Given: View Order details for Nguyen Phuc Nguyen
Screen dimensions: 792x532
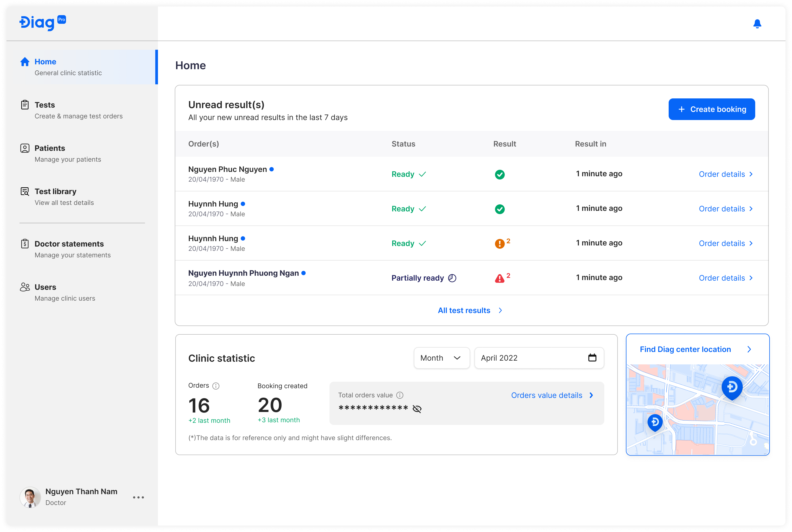Looking at the screenshot, I should pos(722,174).
